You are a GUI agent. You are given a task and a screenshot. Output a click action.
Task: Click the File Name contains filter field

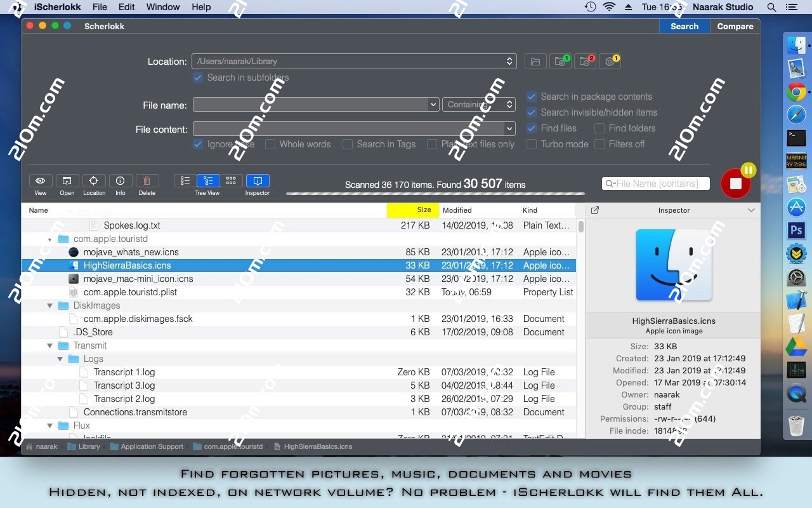(656, 184)
